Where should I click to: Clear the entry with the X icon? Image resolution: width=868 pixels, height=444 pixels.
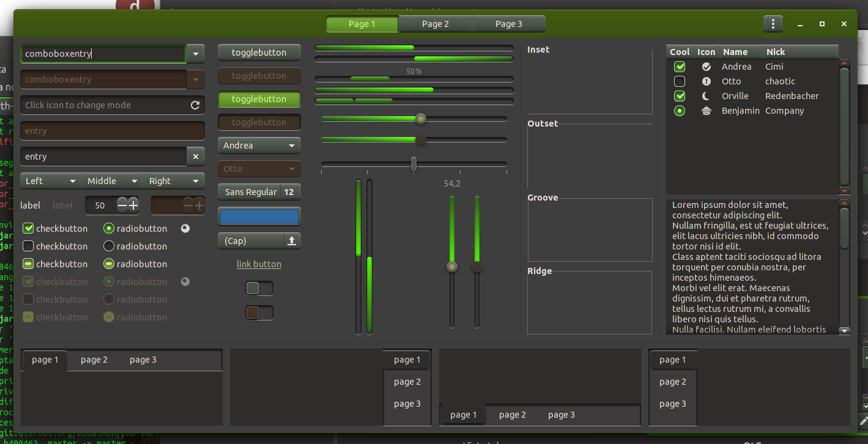click(x=196, y=157)
